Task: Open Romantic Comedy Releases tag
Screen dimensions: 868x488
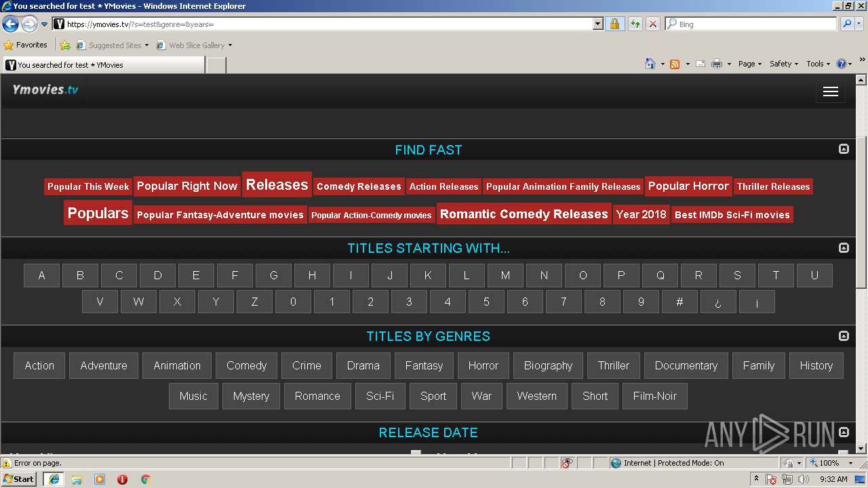Action: coord(524,214)
